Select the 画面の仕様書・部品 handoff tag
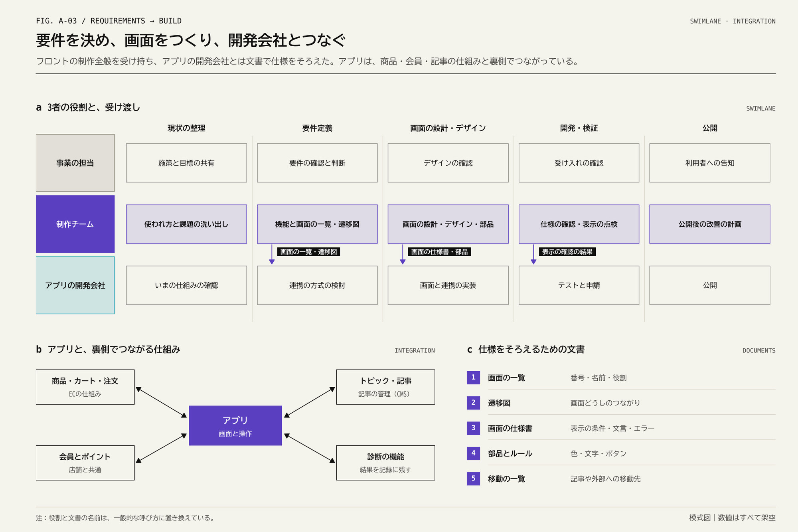The image size is (798, 532). tap(439, 252)
